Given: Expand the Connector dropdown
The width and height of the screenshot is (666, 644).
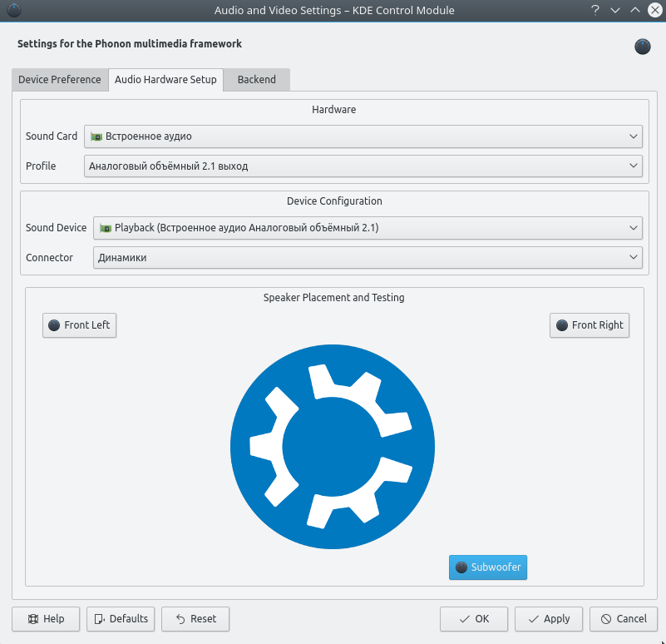Looking at the screenshot, I should click(368, 258).
